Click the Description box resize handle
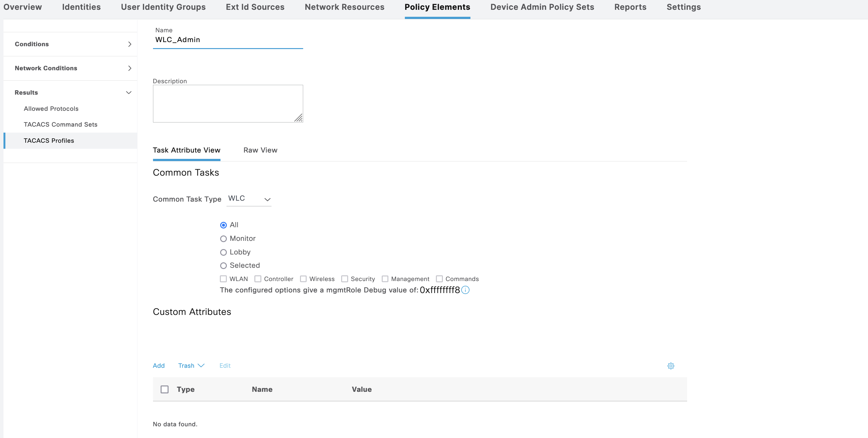Image resolution: width=868 pixels, height=438 pixels. [x=298, y=118]
